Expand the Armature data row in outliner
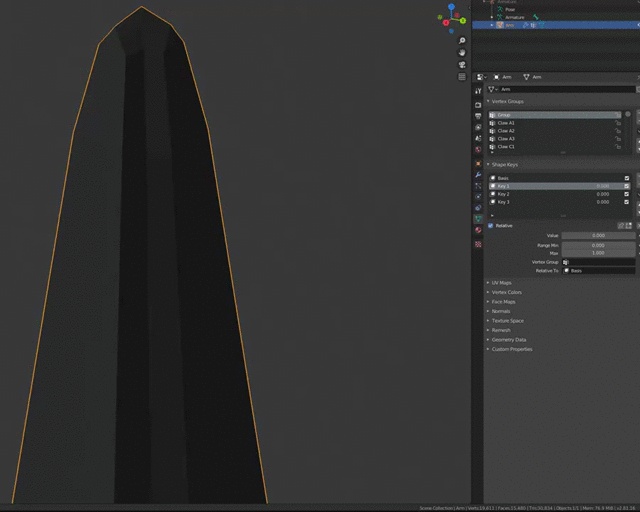640x512 pixels. click(492, 17)
